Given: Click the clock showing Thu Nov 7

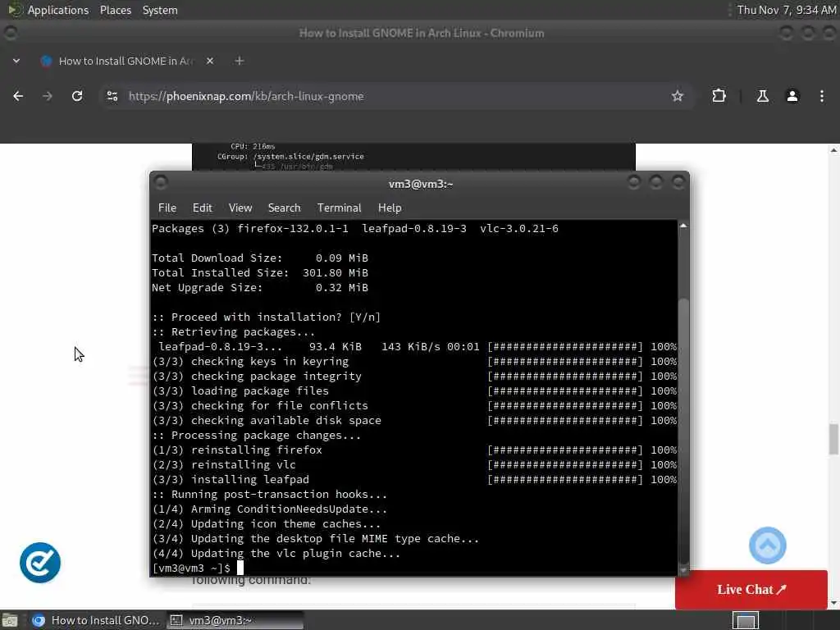Looking at the screenshot, I should [786, 10].
